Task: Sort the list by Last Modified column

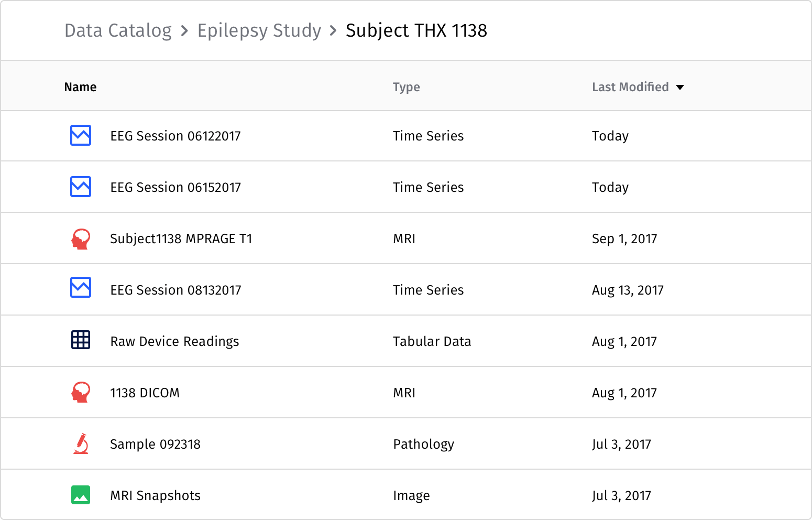Action: tap(630, 87)
